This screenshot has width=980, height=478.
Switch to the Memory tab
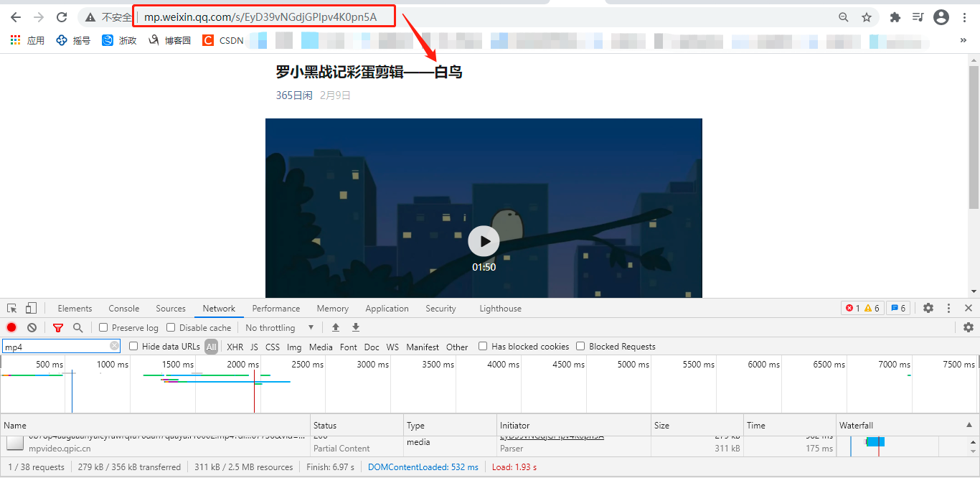(333, 309)
